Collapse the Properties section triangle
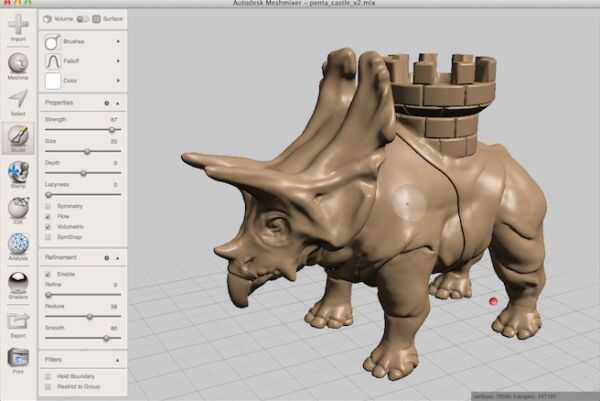This screenshot has height=401, width=600. pyautogui.click(x=118, y=103)
